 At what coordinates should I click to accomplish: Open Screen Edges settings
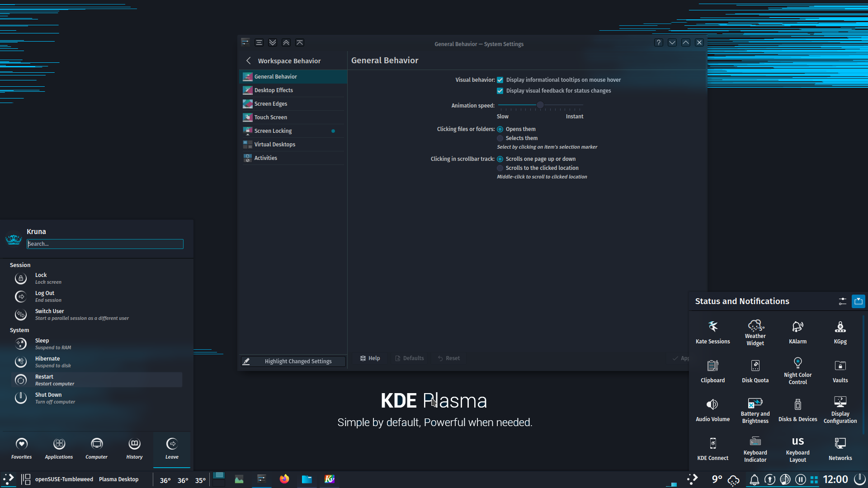[293, 104]
